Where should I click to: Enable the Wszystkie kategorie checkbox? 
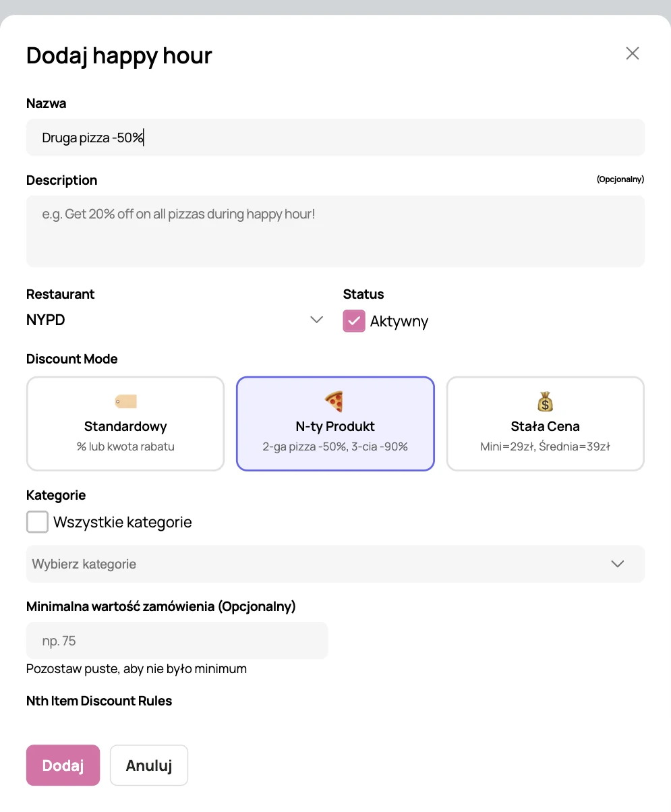37,522
